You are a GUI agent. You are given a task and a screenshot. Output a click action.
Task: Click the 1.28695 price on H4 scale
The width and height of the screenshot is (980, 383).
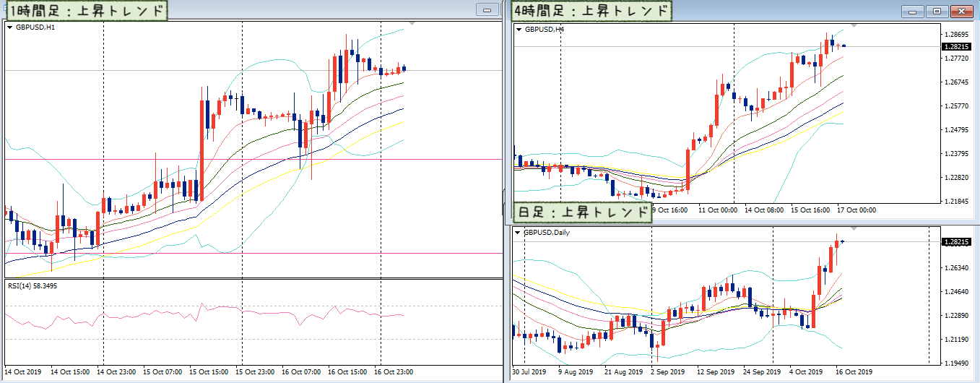955,34
